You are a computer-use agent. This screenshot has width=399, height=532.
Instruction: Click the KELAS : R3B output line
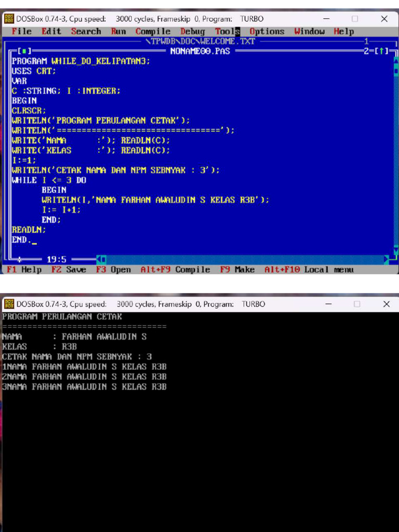(x=39, y=347)
